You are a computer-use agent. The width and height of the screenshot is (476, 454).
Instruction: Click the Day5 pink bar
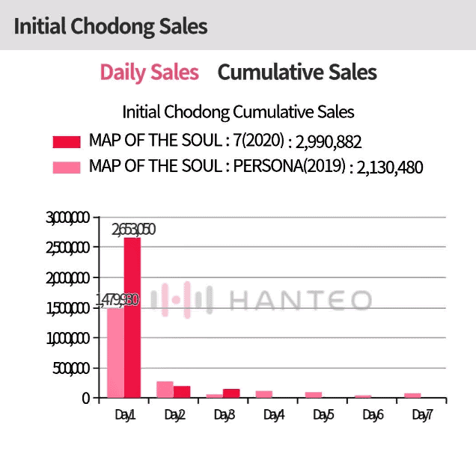pos(313,395)
